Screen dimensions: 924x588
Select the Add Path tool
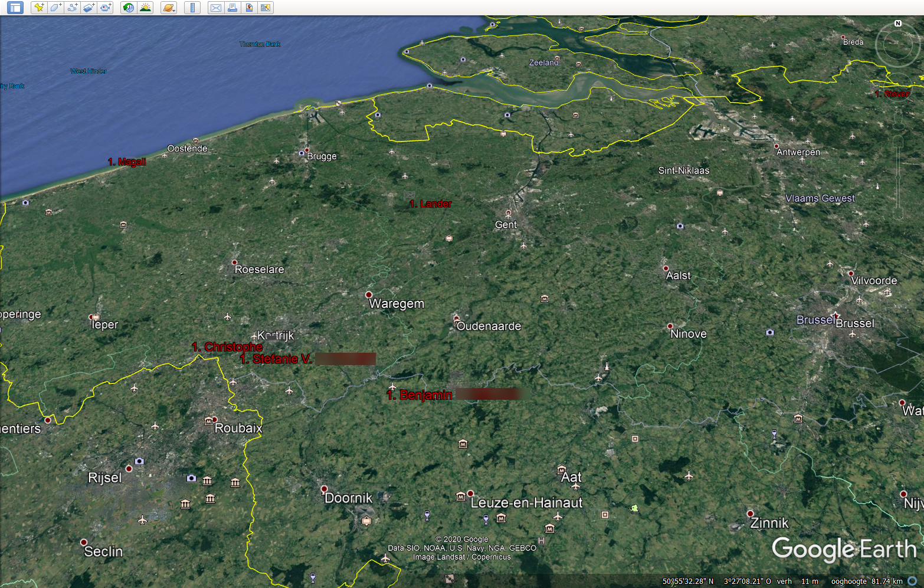click(x=72, y=8)
